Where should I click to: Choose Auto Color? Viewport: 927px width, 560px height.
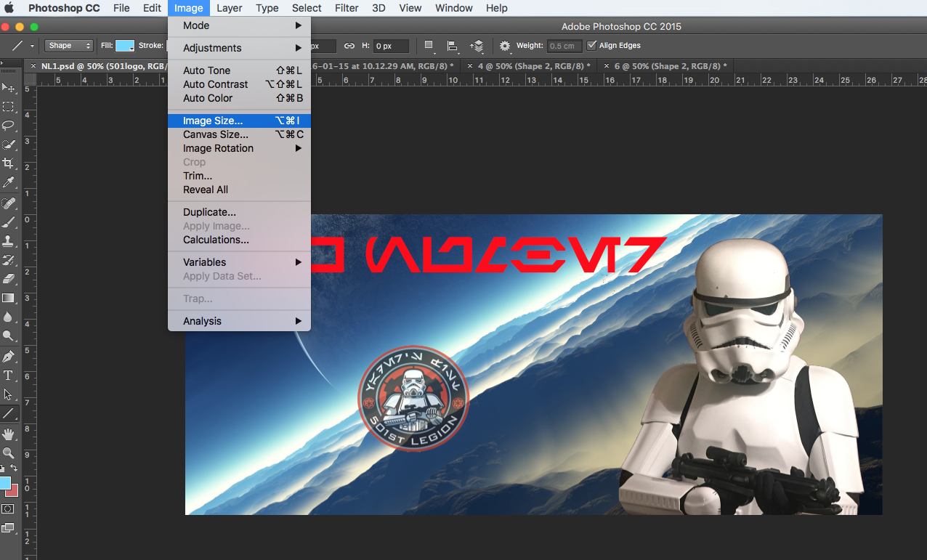239,98
